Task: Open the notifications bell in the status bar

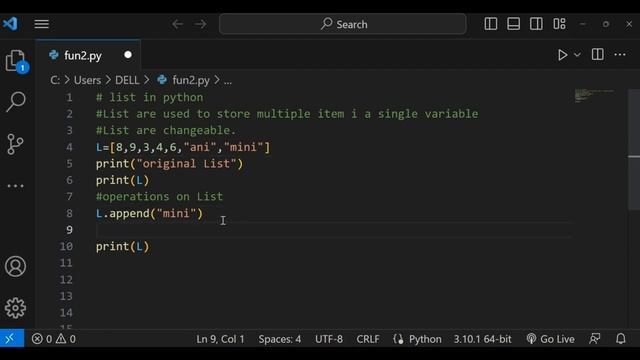Action: [621, 338]
